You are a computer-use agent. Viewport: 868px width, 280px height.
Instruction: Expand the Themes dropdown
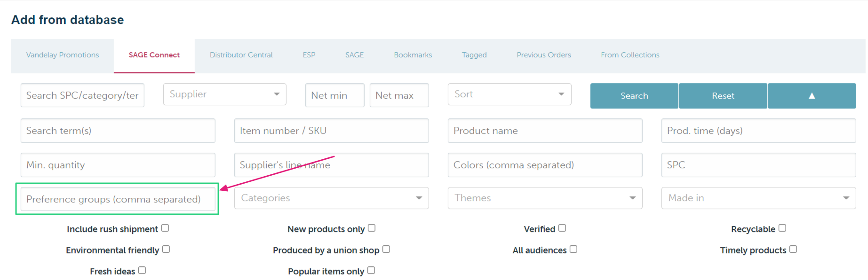(545, 198)
